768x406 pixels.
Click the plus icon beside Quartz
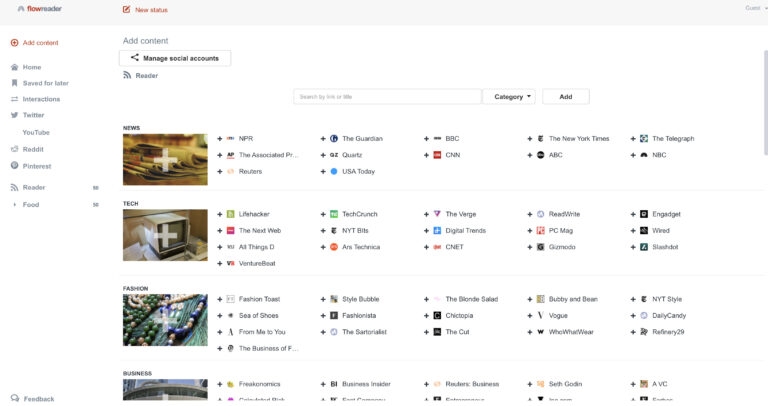[x=323, y=155]
